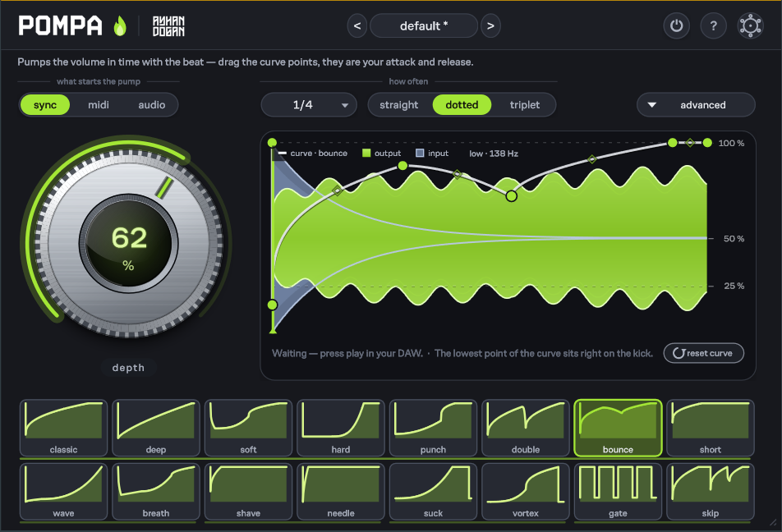Click the 50 % grid label
The height and width of the screenshot is (532, 782).
[x=734, y=239]
